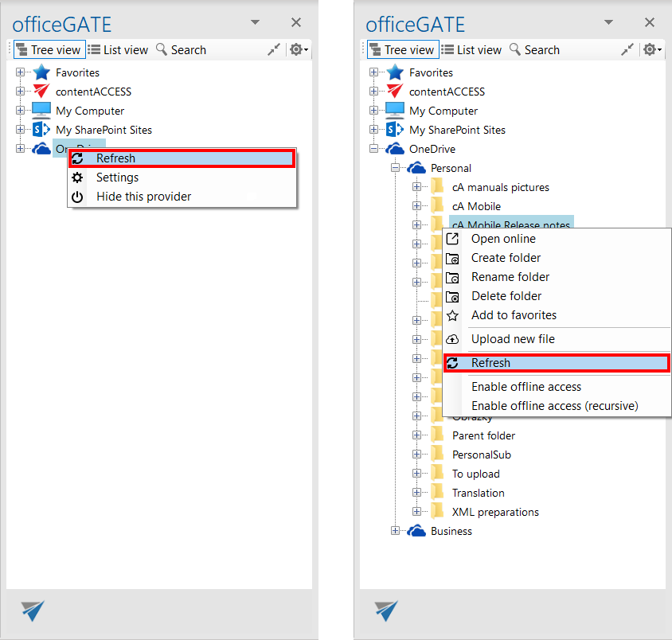Click paper plane logo at right panel bottom
The image size is (672, 640).
(387, 611)
